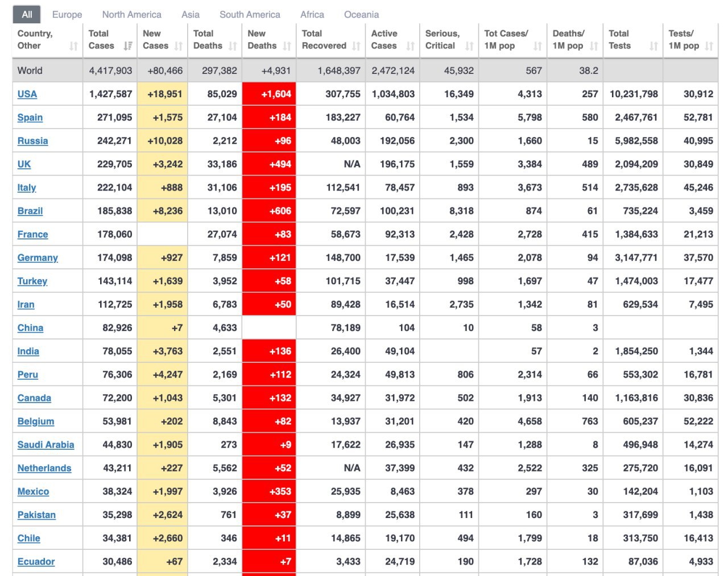Follow the UK country link
Image resolution: width=728 pixels, height=576 pixels.
click(24, 164)
